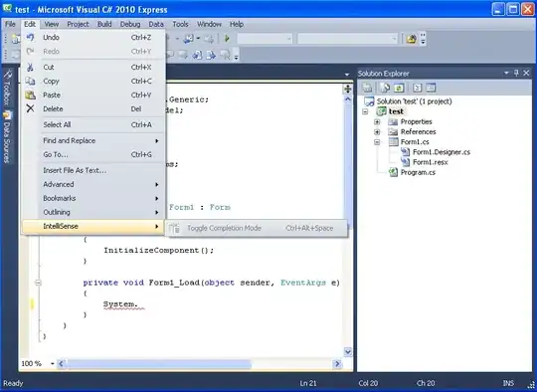Click the horizontal scrollbar thumb in editor
Image resolution: width=537 pixels, height=392 pixels.
pos(158,364)
